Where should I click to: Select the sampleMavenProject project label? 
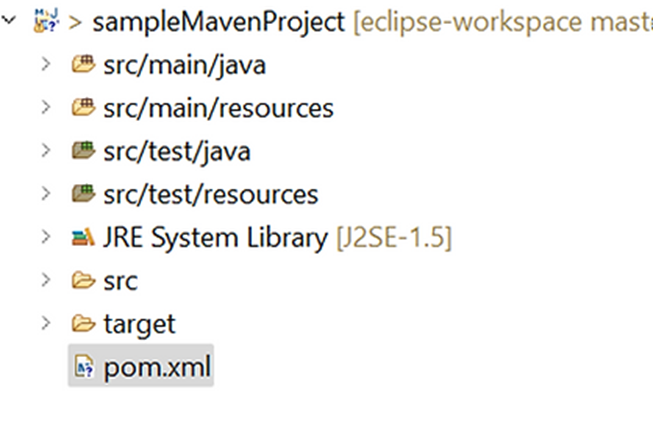pos(219,22)
